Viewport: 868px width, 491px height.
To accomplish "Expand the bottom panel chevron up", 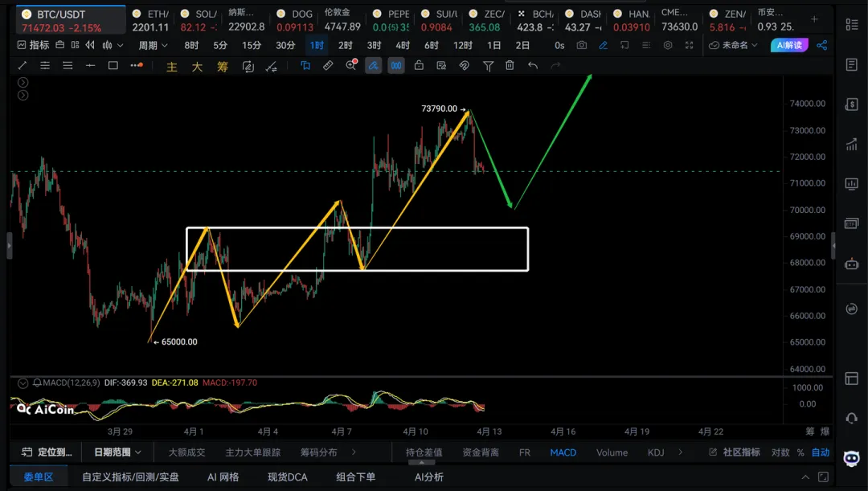I will click(805, 477).
